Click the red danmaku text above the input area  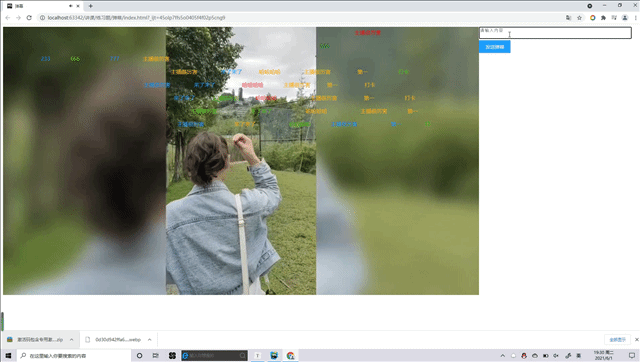[x=368, y=33]
